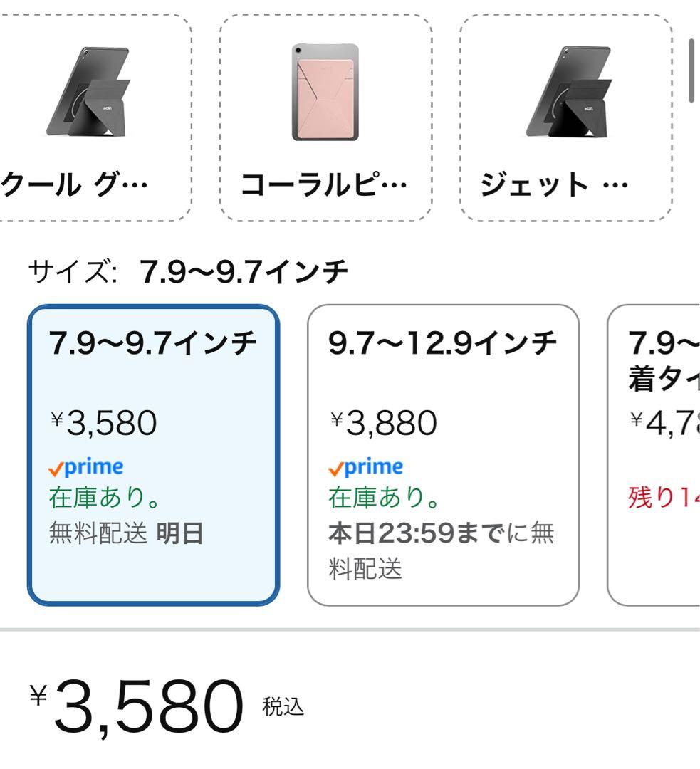Click the pink tablet stand product image
This screenshot has height=769, width=700.
(x=324, y=93)
